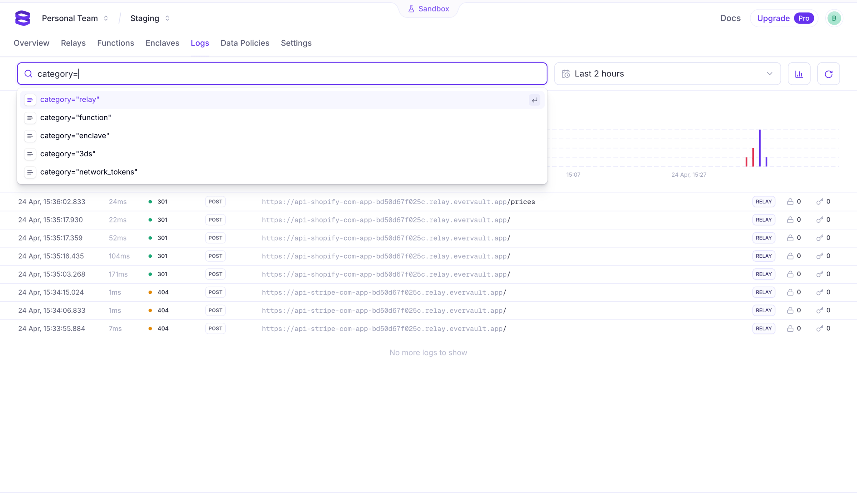This screenshot has width=857, height=504.
Task: Click the Evervault logo icon
Action: pyautogui.click(x=22, y=18)
